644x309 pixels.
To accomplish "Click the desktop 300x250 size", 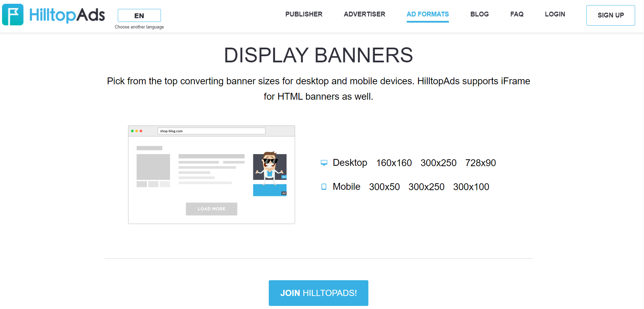I will coord(439,163).
